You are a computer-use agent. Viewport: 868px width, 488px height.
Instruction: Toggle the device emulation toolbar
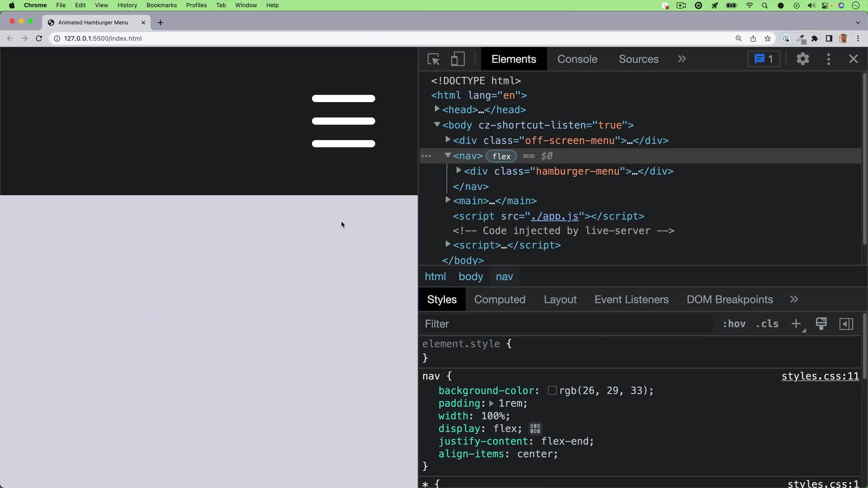[458, 59]
